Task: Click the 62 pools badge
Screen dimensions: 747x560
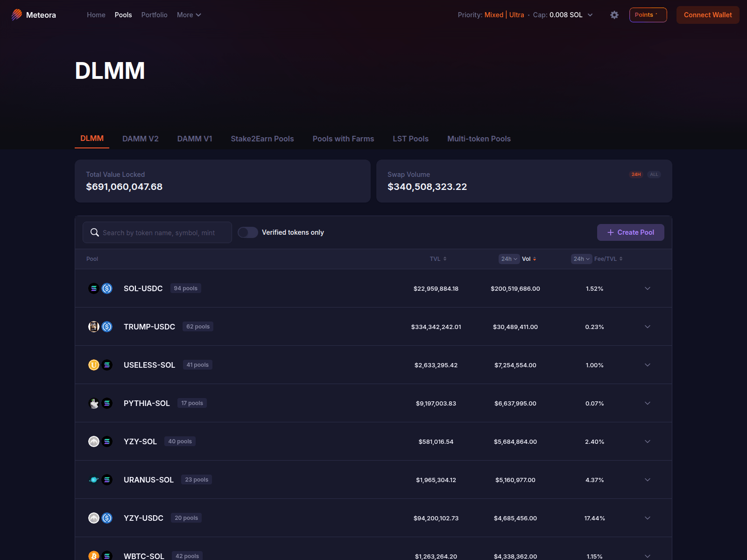Action: coord(198,327)
